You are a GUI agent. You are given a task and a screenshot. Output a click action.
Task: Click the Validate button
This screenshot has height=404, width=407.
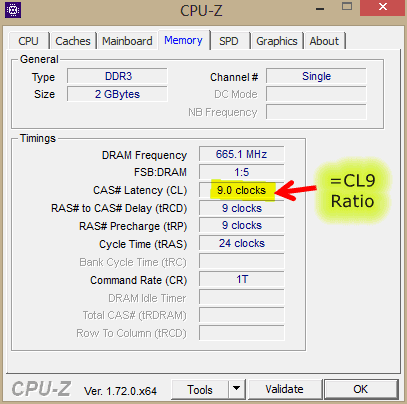[x=284, y=389]
